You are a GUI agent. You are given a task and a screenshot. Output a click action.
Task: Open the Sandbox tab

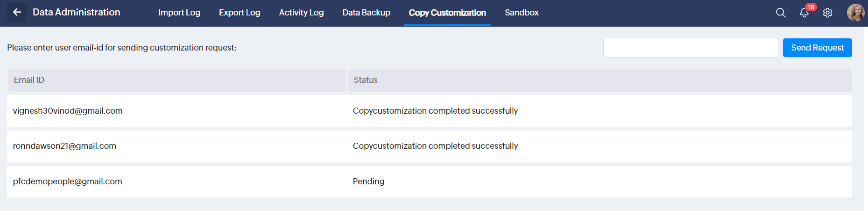[x=522, y=13]
